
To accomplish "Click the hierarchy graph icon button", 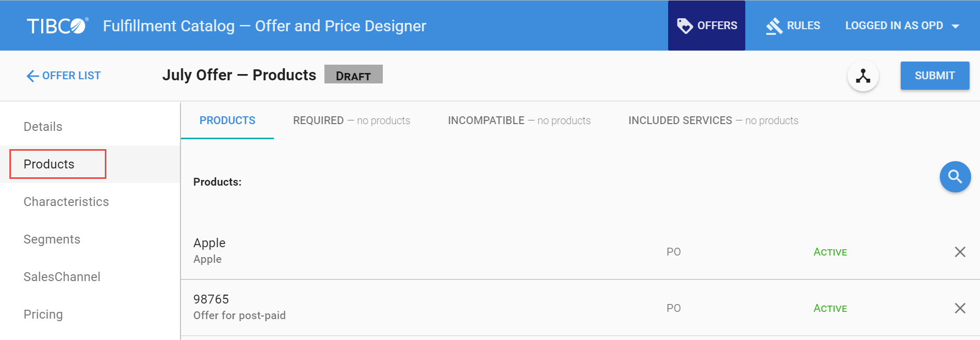I will point(863,76).
